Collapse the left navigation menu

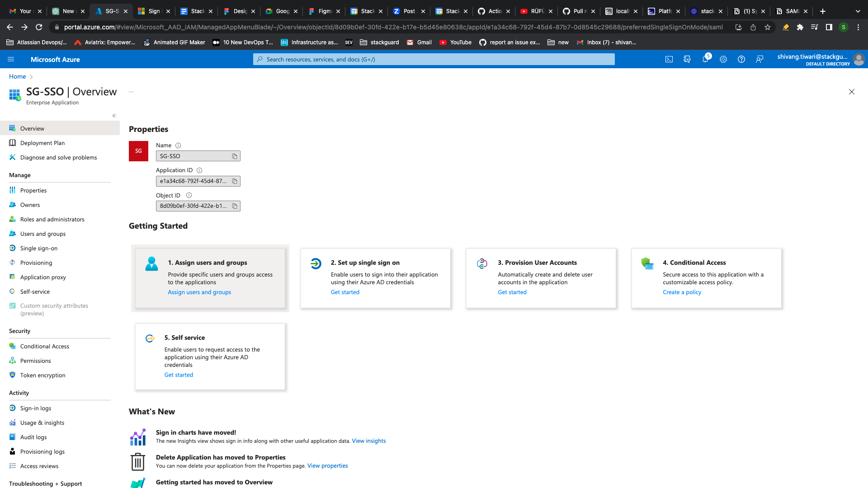(114, 116)
